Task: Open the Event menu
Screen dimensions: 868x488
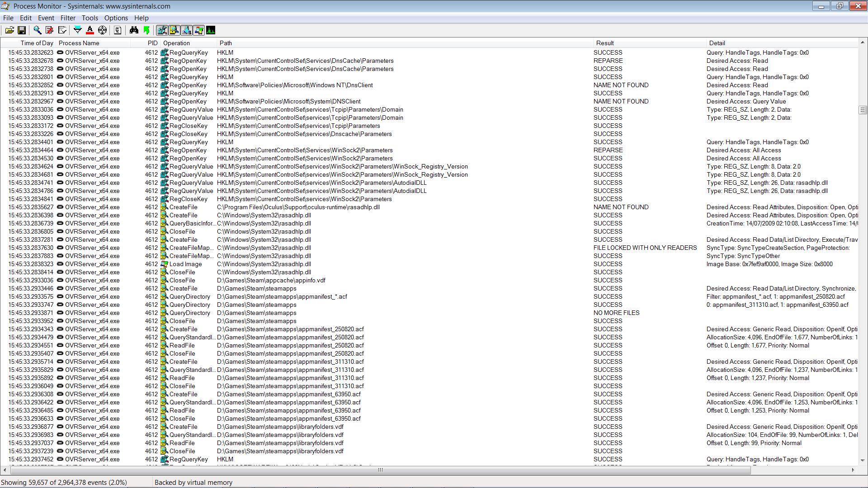Action: pos(46,18)
